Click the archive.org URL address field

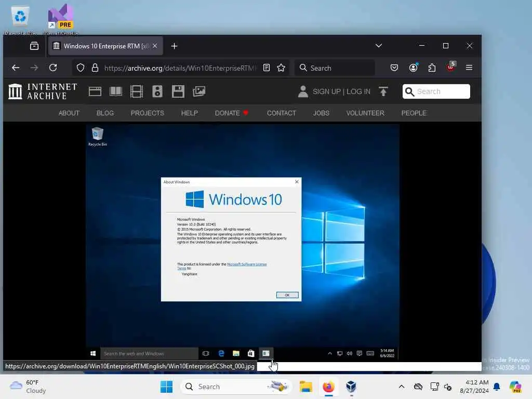pyautogui.click(x=180, y=68)
